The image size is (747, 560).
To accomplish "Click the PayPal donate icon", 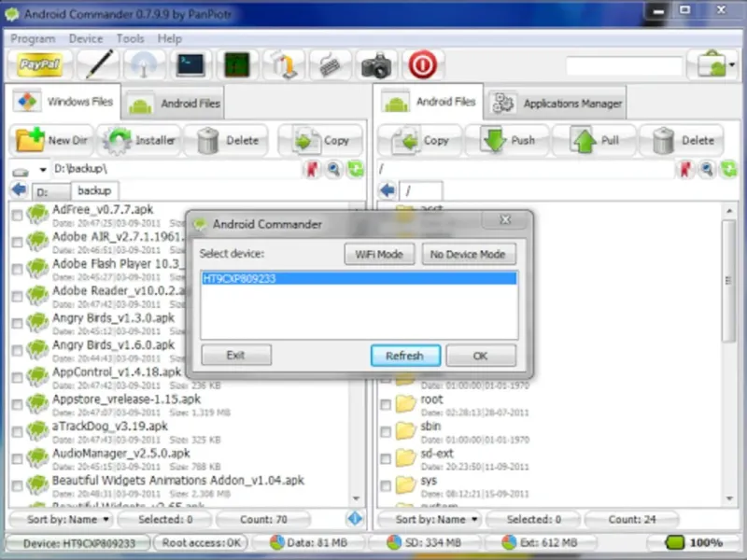I will (x=39, y=64).
